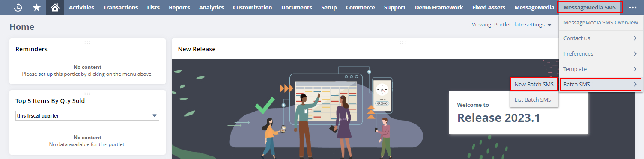Image resolution: width=644 pixels, height=159 pixels.
Task: Go to the Home house icon
Action: click(x=55, y=8)
